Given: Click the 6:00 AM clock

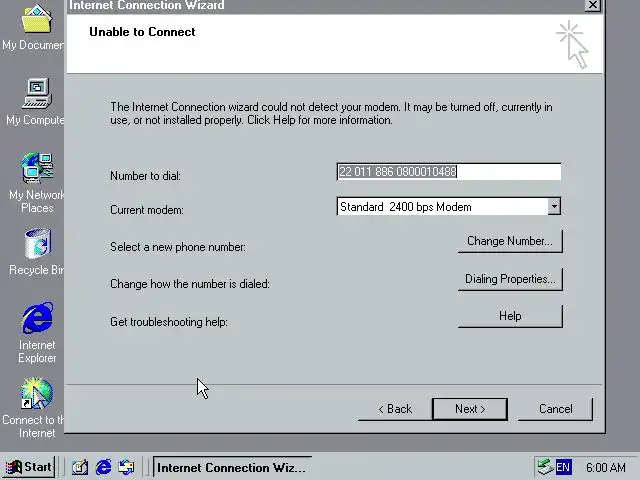Looking at the screenshot, I should tap(606, 467).
